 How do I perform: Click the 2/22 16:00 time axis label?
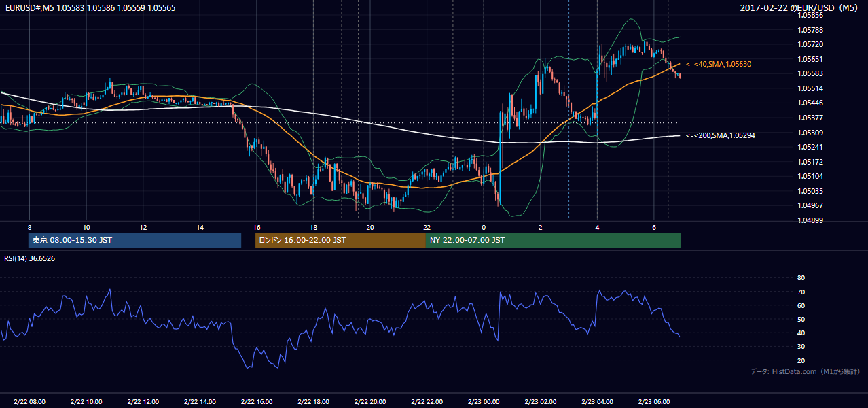256,402
